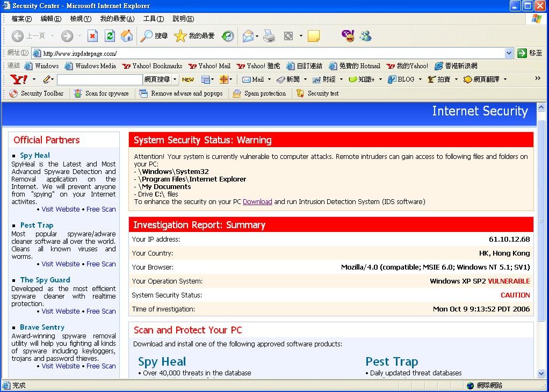Click Visit Website under Spy Heal
Image resolution: width=549 pixels, height=392 pixels.
61,209
